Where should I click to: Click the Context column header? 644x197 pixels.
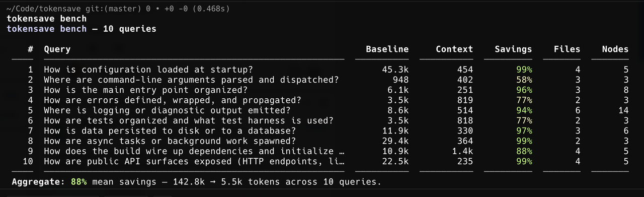454,49
